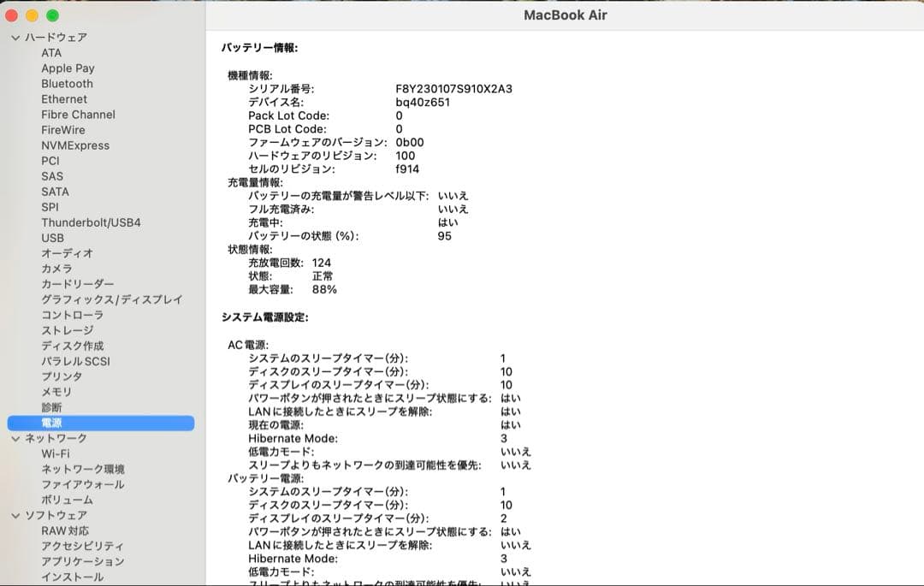The width and height of the screenshot is (924, 586).
Task: Collapse the ネットワーク category
Action: (x=15, y=437)
